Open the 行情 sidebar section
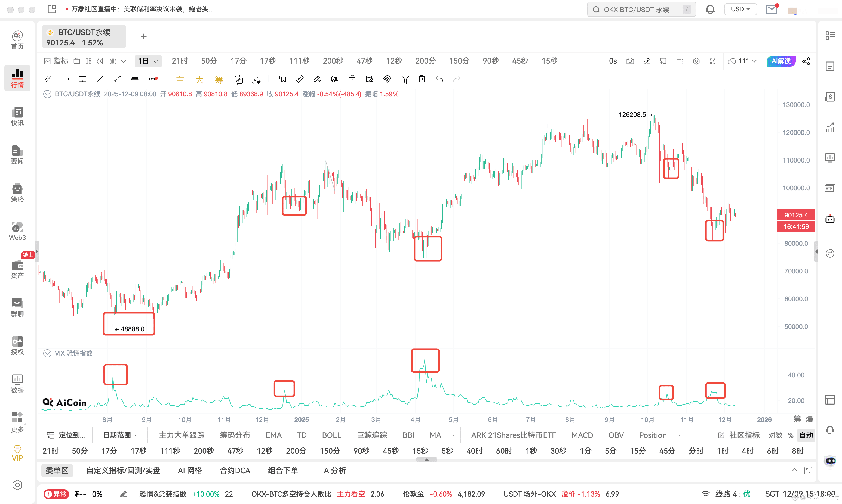The width and height of the screenshot is (842, 504). tap(17, 78)
